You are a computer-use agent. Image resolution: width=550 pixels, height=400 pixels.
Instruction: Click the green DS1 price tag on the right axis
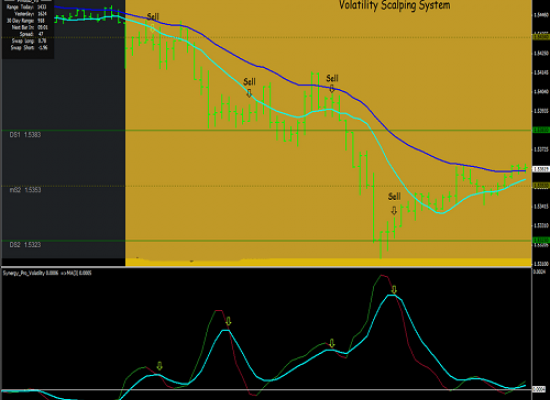click(x=541, y=130)
